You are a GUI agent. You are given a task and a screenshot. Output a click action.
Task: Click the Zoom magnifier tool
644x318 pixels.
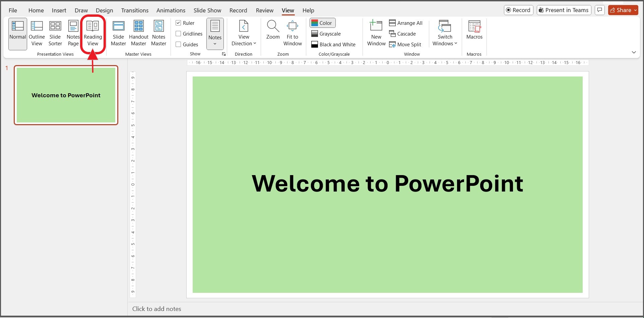pyautogui.click(x=273, y=27)
